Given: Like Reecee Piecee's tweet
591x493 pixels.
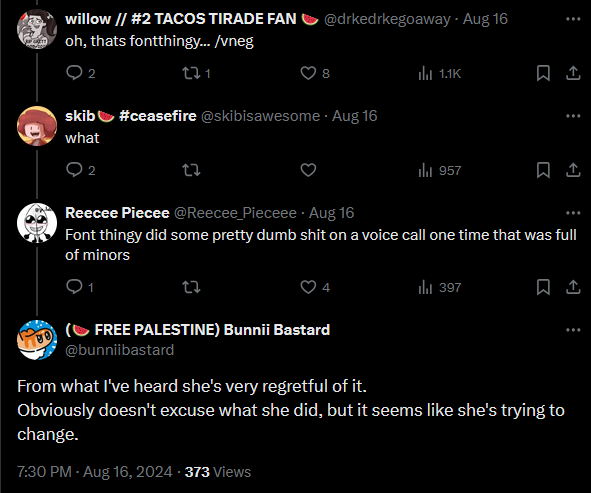Looking at the screenshot, I should [308, 287].
